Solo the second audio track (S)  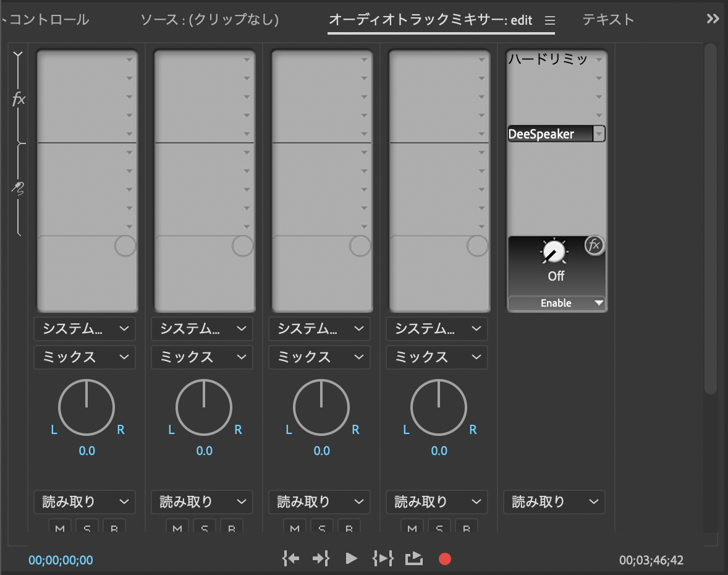(x=205, y=527)
